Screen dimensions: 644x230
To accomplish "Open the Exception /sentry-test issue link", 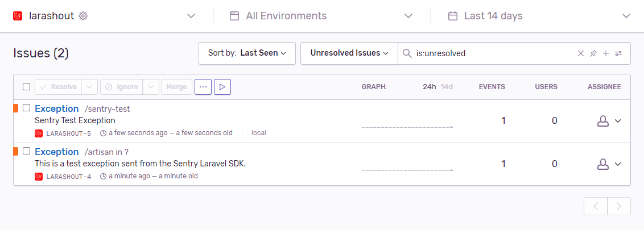I will point(56,108).
